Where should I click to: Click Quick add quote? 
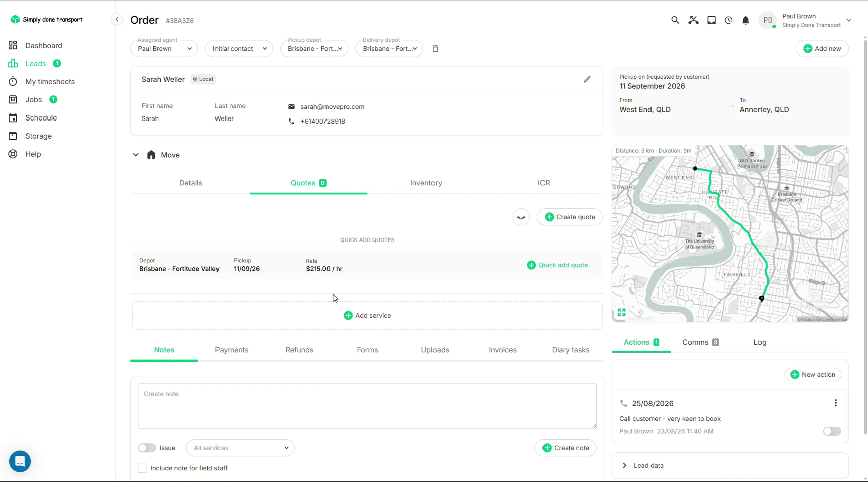(558, 265)
